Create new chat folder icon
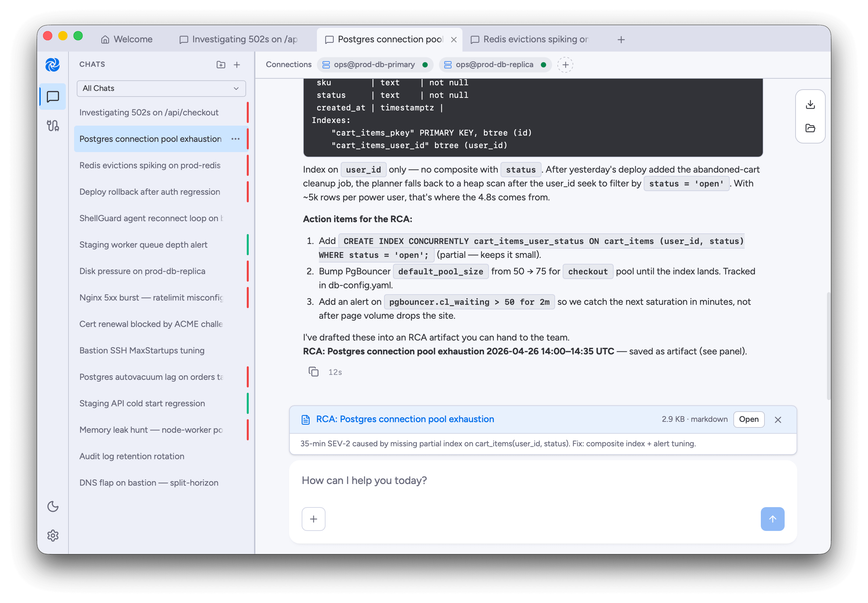Viewport: 868px width, 603px height. (221, 64)
